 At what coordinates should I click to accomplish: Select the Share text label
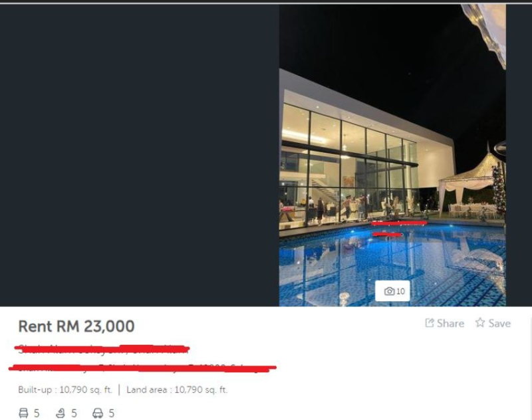click(450, 324)
